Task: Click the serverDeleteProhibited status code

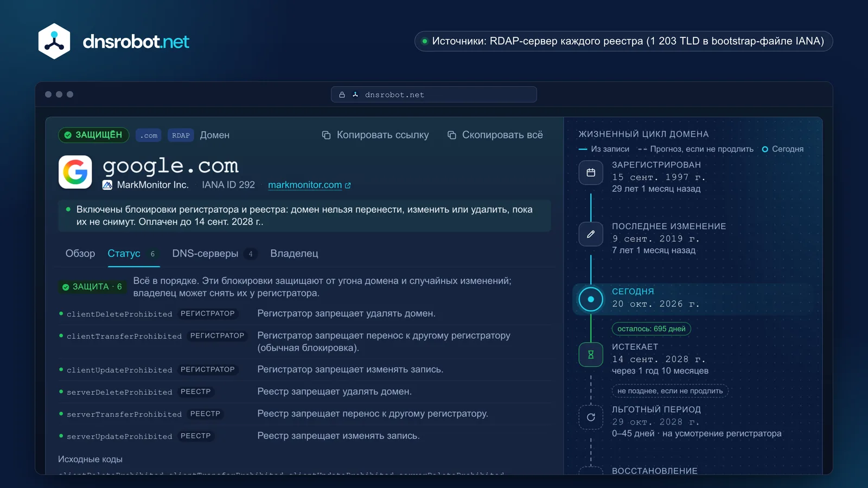Action: point(119,392)
